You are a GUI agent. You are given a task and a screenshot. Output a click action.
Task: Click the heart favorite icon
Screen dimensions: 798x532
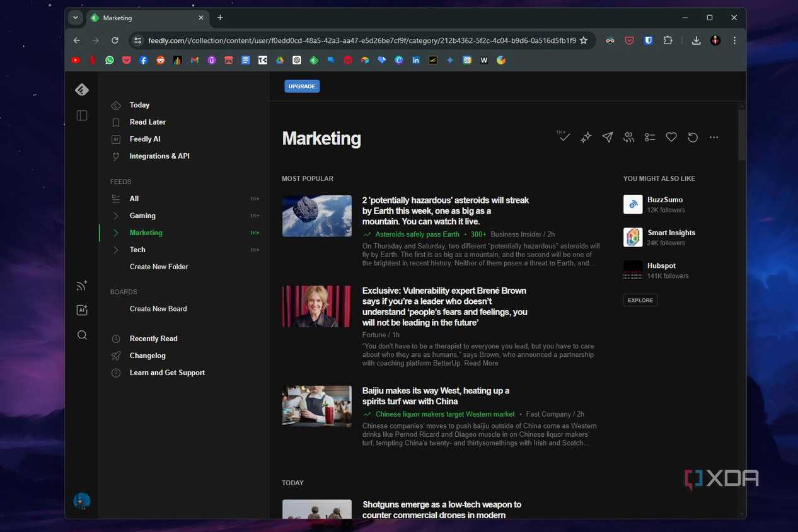coord(671,137)
